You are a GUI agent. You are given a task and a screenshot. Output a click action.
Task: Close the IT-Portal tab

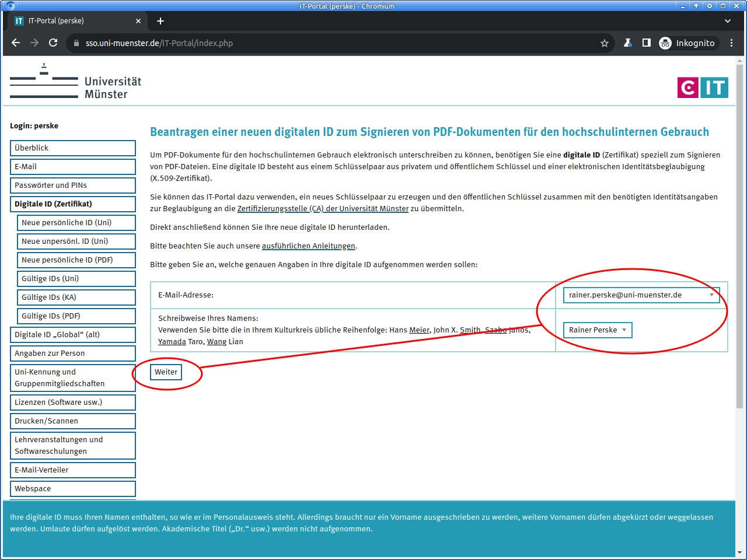[x=138, y=21]
